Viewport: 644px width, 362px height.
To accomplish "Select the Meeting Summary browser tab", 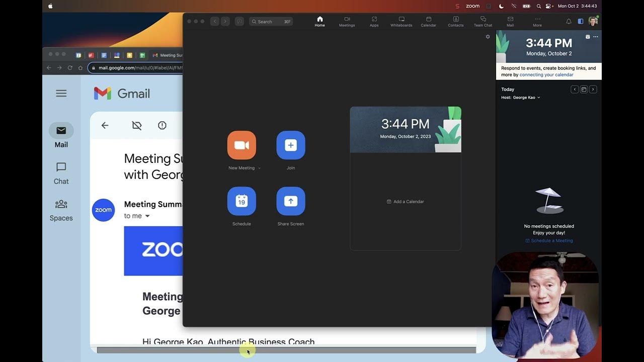I will (167, 55).
